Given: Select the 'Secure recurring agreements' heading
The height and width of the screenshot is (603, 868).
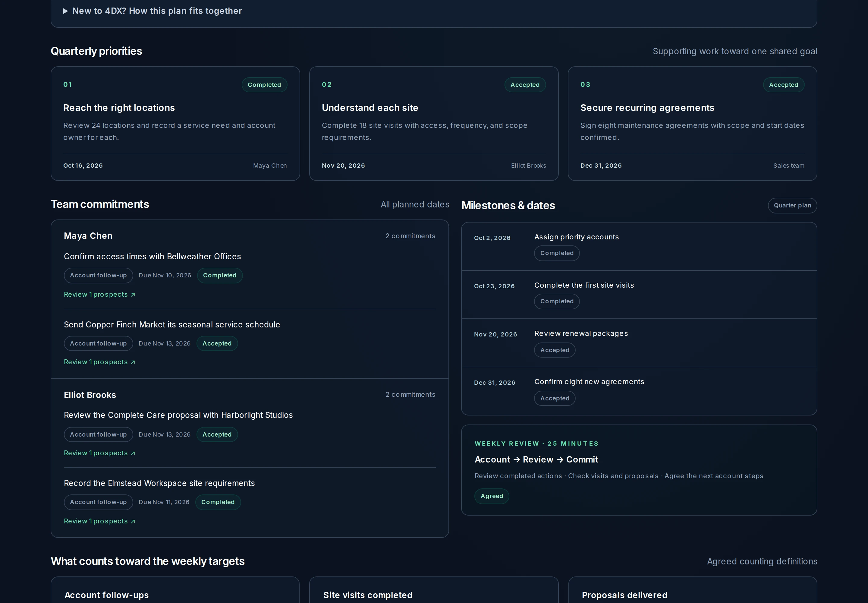Looking at the screenshot, I should (x=647, y=108).
